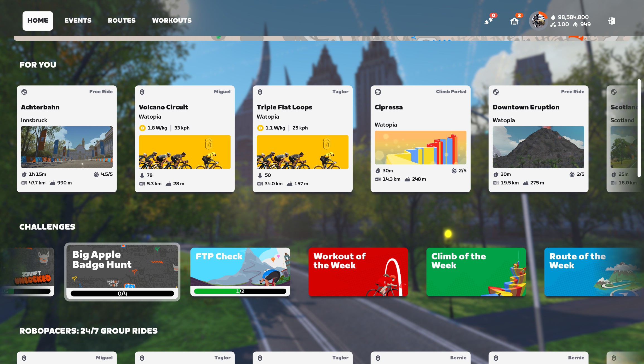Switch to the Events tab
Image resolution: width=644 pixels, height=364 pixels.
(78, 21)
